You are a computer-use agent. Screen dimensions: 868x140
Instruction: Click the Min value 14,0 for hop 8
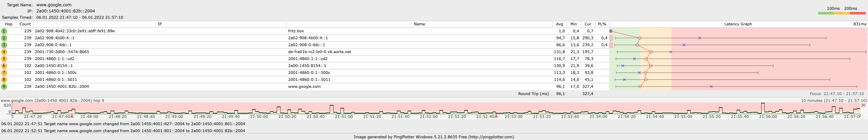click(x=575, y=79)
